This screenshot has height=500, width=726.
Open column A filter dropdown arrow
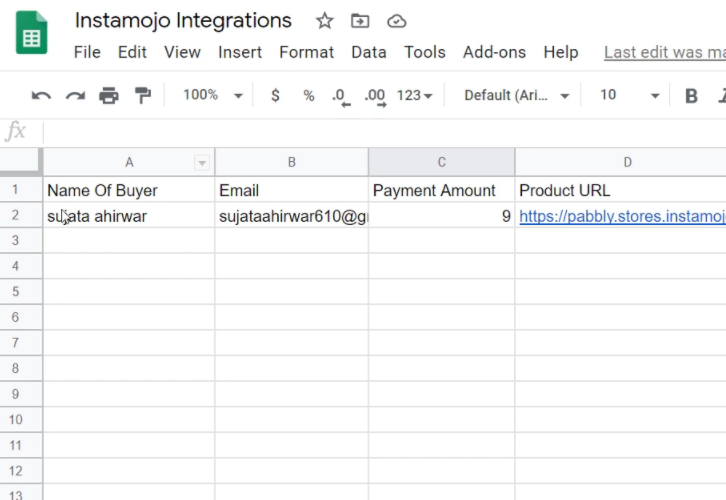coord(202,163)
